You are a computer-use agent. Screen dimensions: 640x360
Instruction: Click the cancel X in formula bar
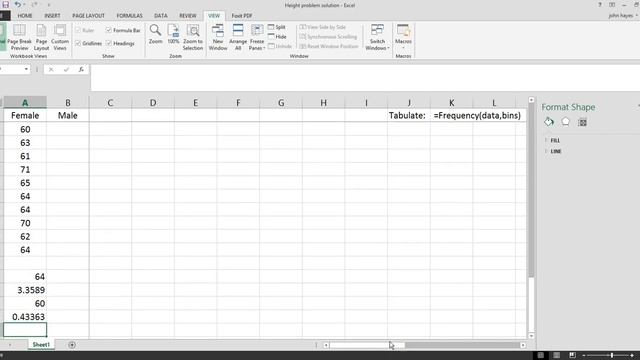click(x=51, y=69)
